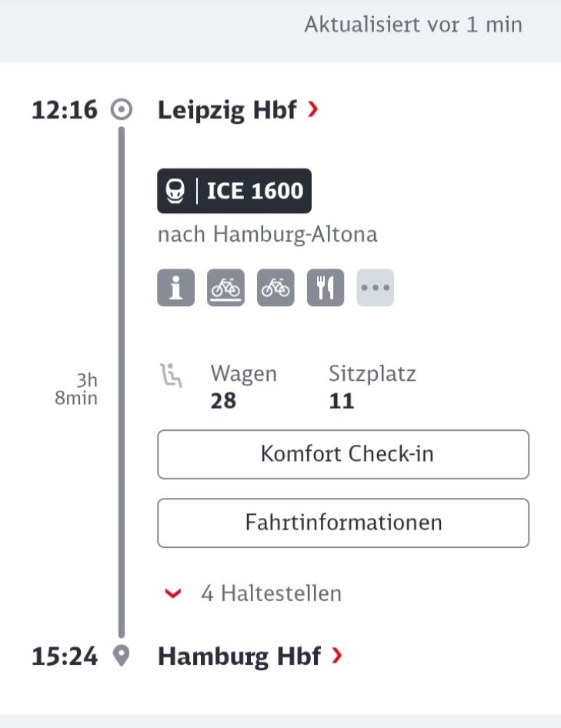Open Leipzig Hbf station via red arrow
This screenshot has height=728, width=561.
point(313,109)
